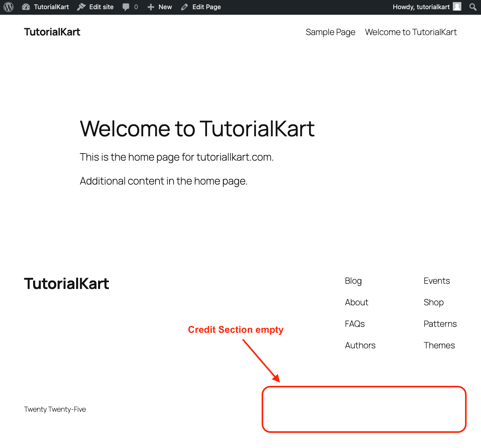The width and height of the screenshot is (481, 448).
Task: Open Welcome to TutorialKart nav link
Action: pos(411,32)
